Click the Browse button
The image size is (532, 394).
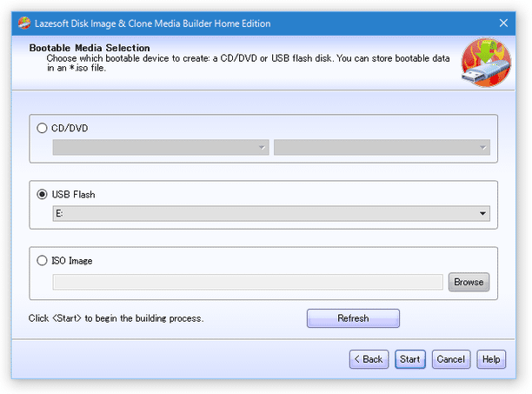[x=469, y=282]
